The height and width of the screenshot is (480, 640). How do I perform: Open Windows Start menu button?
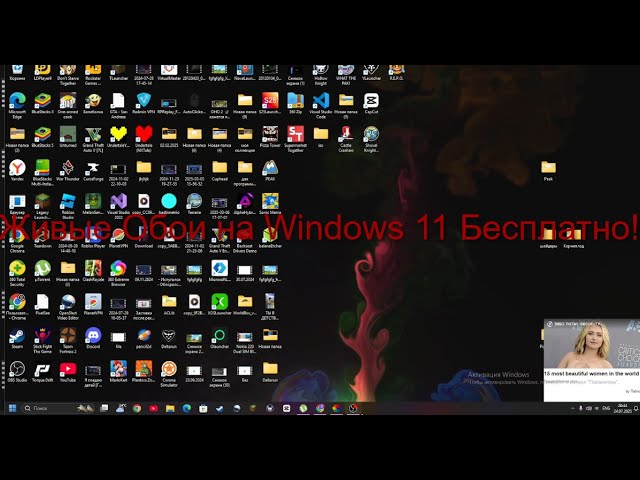click(x=12, y=408)
